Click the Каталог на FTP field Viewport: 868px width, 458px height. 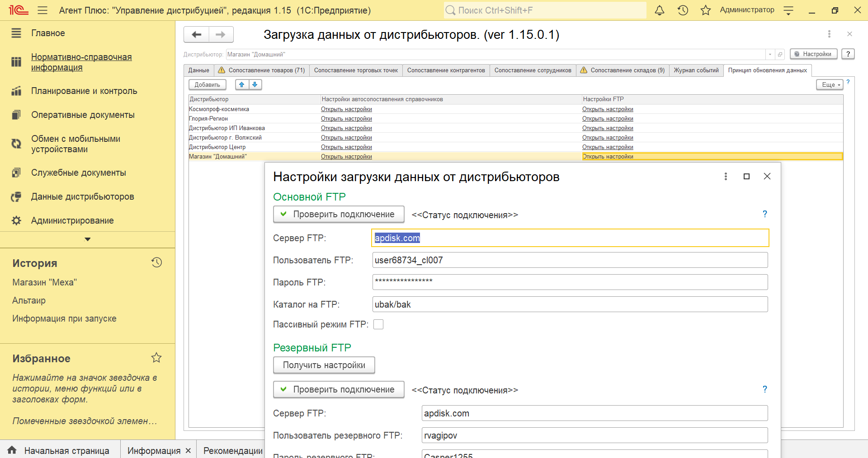tap(570, 304)
